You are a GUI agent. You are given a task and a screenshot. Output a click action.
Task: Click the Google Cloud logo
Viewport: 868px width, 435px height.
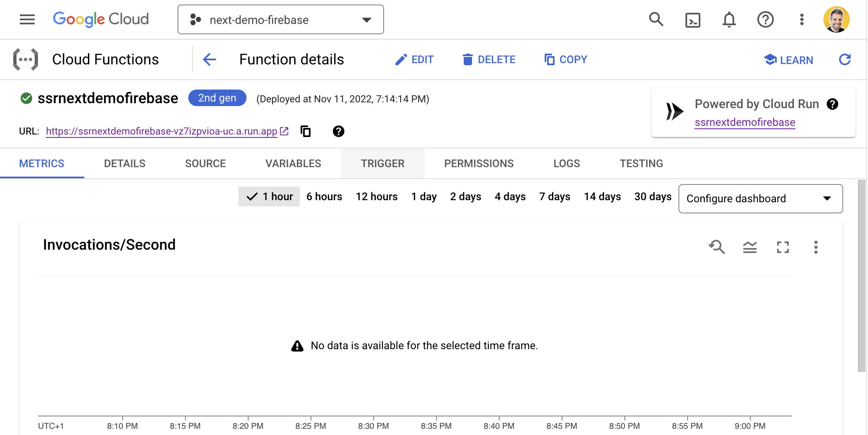pos(101,19)
